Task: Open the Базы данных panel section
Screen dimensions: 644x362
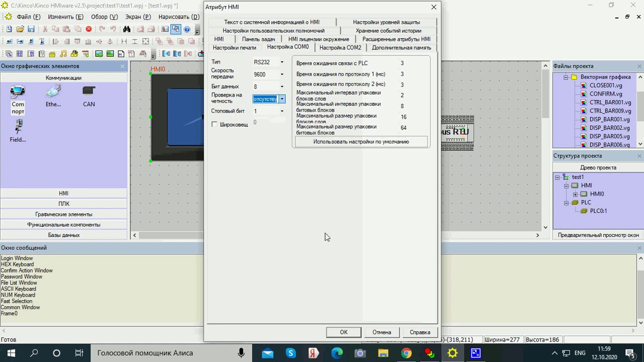Action: 64,235
